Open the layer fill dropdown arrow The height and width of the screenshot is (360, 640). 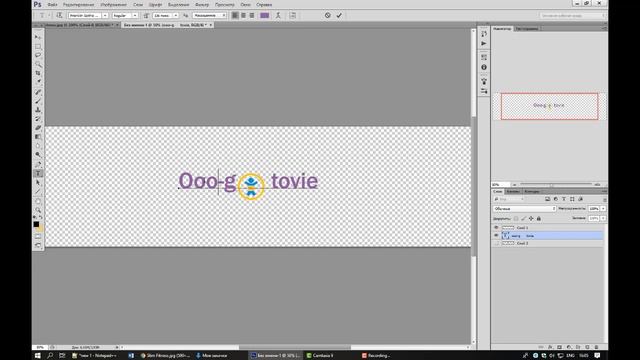(x=603, y=218)
